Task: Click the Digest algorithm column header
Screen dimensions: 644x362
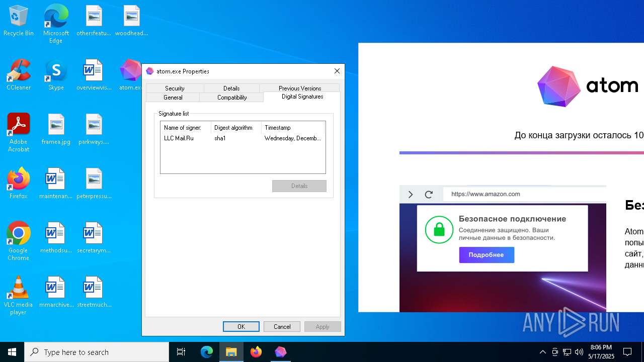Action: (x=236, y=128)
